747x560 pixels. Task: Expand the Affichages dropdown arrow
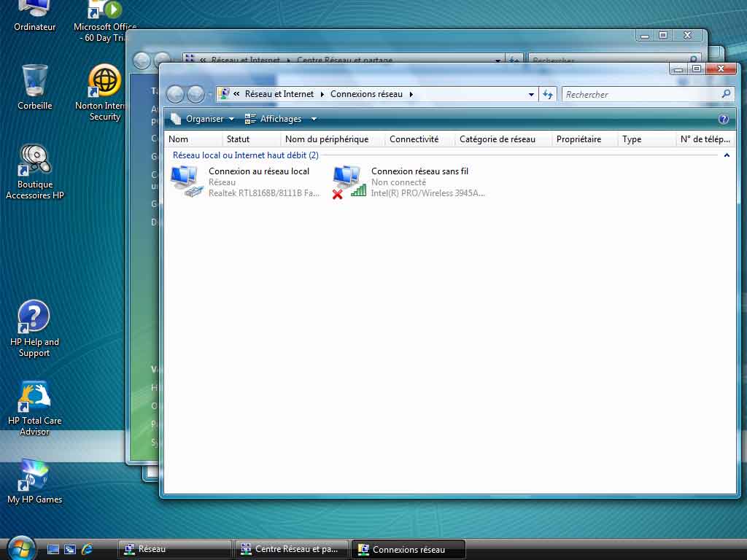coord(314,119)
